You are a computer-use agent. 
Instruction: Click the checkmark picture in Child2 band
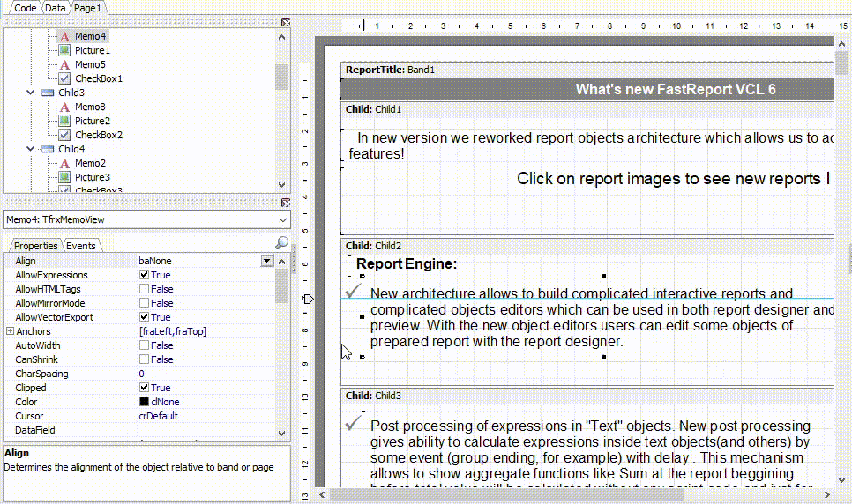(353, 291)
